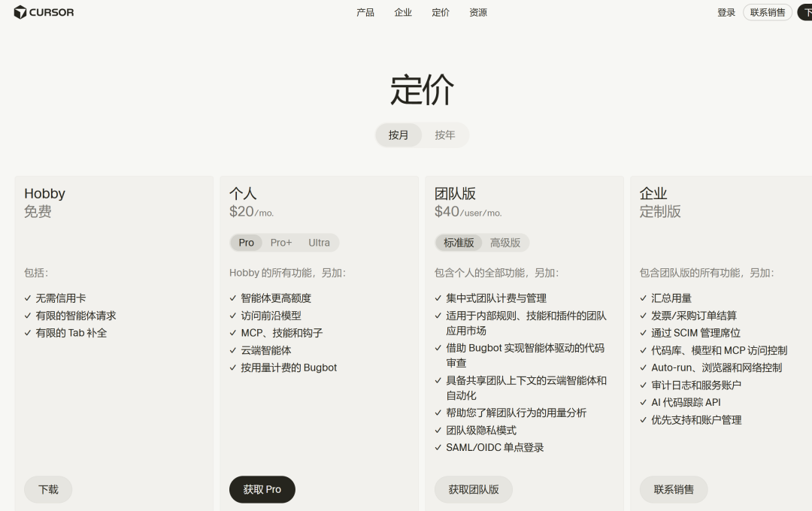Click the 获取 Pro button

262,489
